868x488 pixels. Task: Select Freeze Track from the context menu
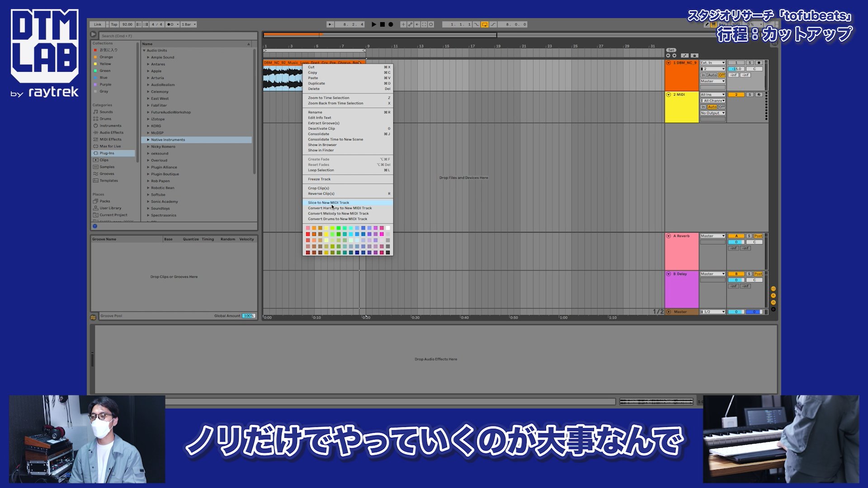319,179
